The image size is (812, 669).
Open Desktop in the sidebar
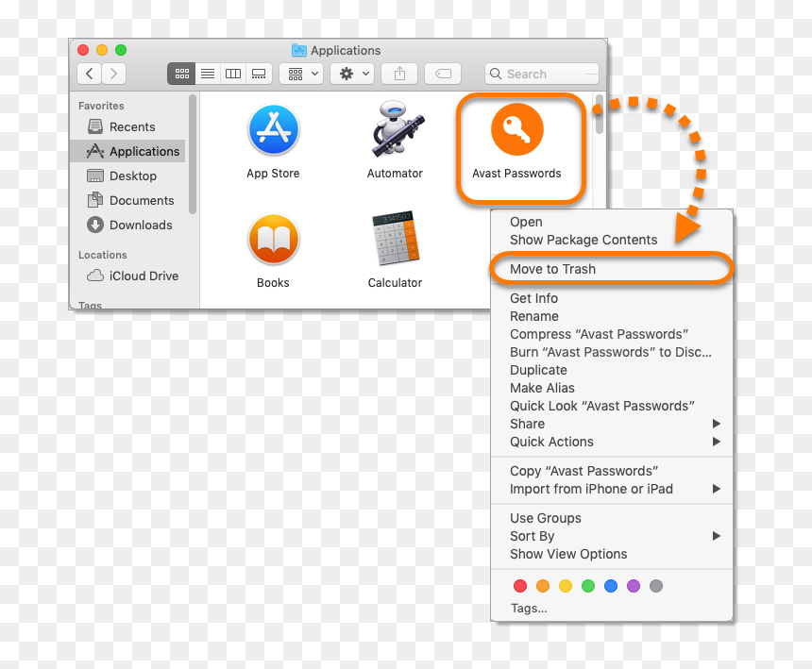click(x=127, y=176)
